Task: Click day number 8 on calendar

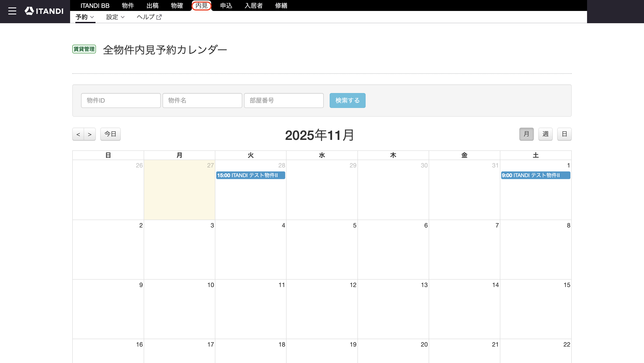Action: (568, 225)
